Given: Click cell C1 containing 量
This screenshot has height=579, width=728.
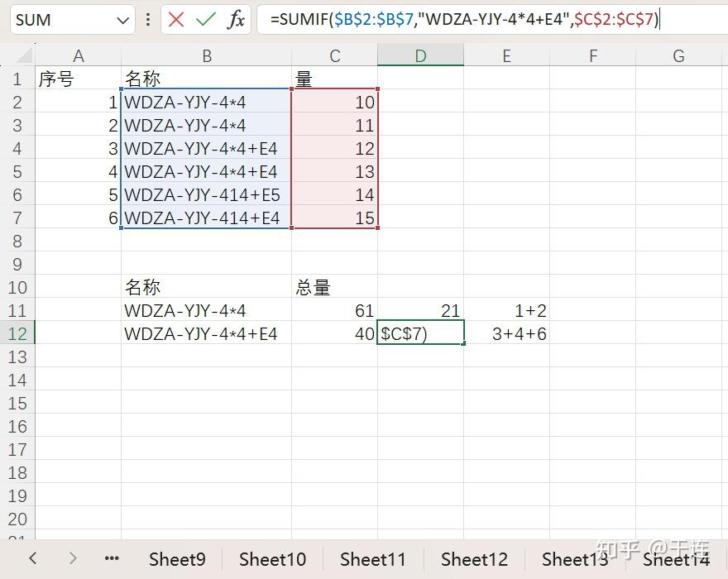Looking at the screenshot, I should click(x=334, y=78).
